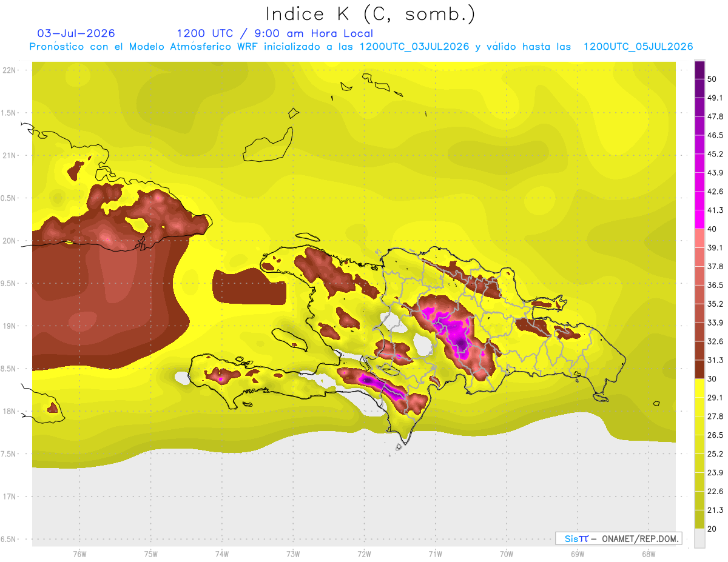This screenshot has height=562, width=728.
Task: Click the latitude axis label '18N'
Action: (x=10, y=411)
